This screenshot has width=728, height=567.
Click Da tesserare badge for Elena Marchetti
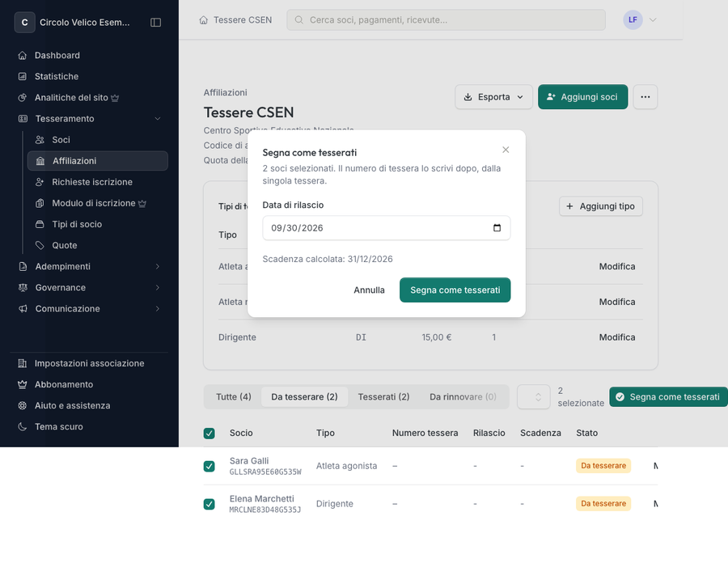pyautogui.click(x=603, y=504)
